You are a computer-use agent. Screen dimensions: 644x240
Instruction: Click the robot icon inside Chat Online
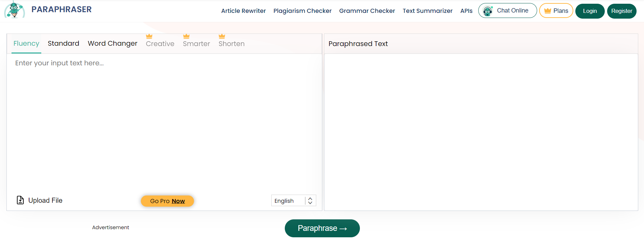point(488,10)
